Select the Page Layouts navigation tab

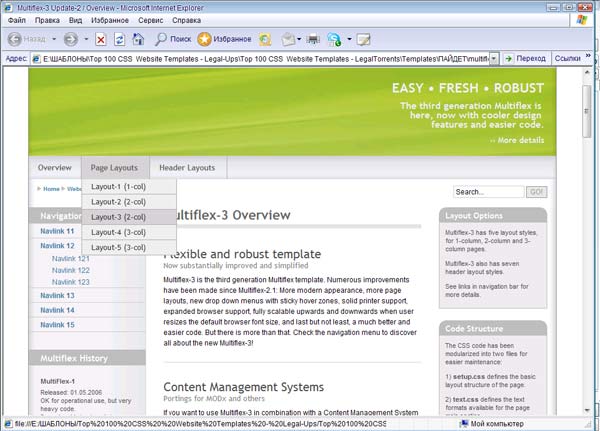[114, 168]
